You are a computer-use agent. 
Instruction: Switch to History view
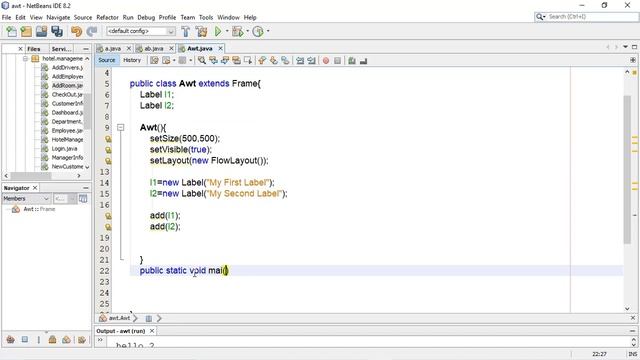tap(132, 60)
